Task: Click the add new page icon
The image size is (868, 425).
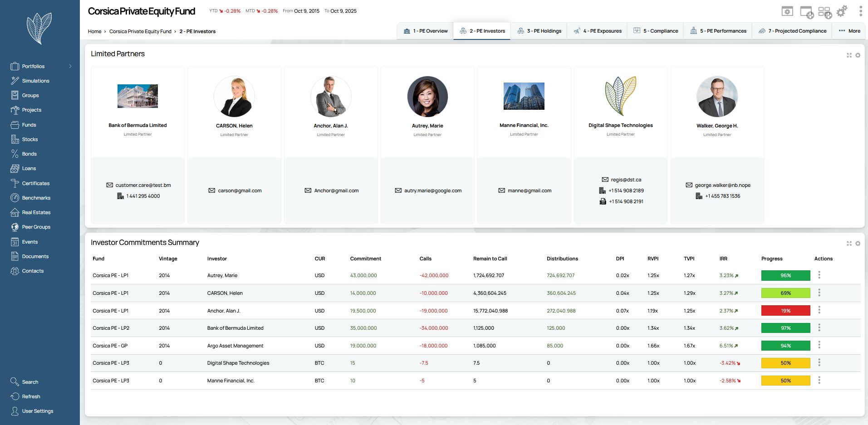Action: [806, 12]
